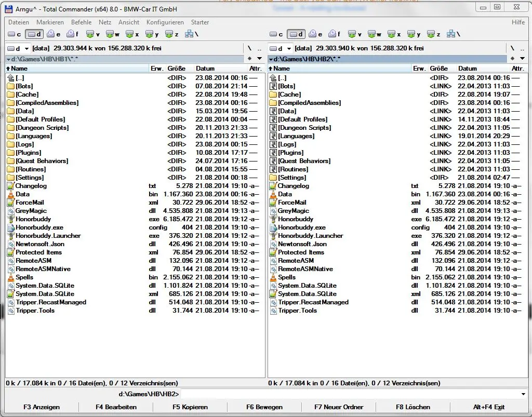Select drive c in left drive bar
Viewport: 532px width, 417px height.
click(x=14, y=34)
